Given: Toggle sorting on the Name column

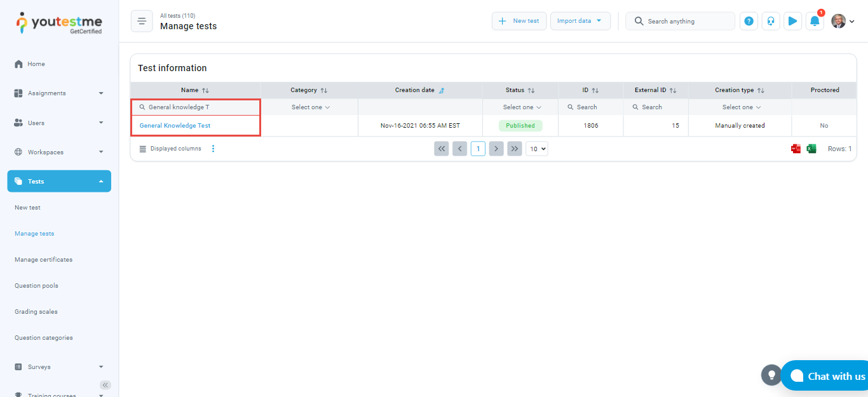Looking at the screenshot, I should pos(205,90).
